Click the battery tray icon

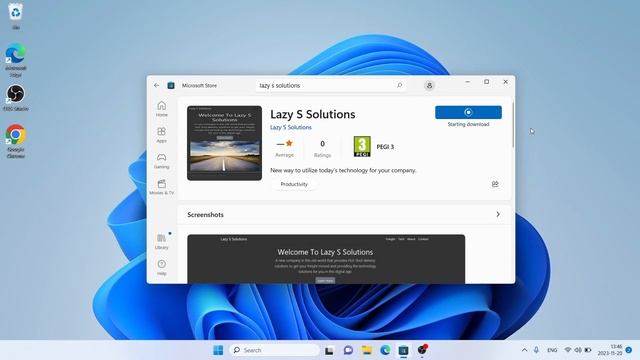pyautogui.click(x=588, y=350)
